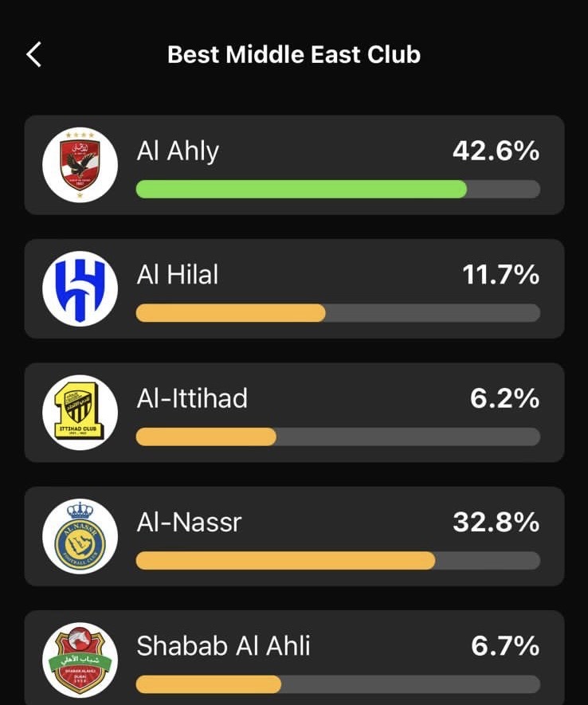Select the Shabab Al Ahli team name
The image size is (588, 705).
point(223,646)
